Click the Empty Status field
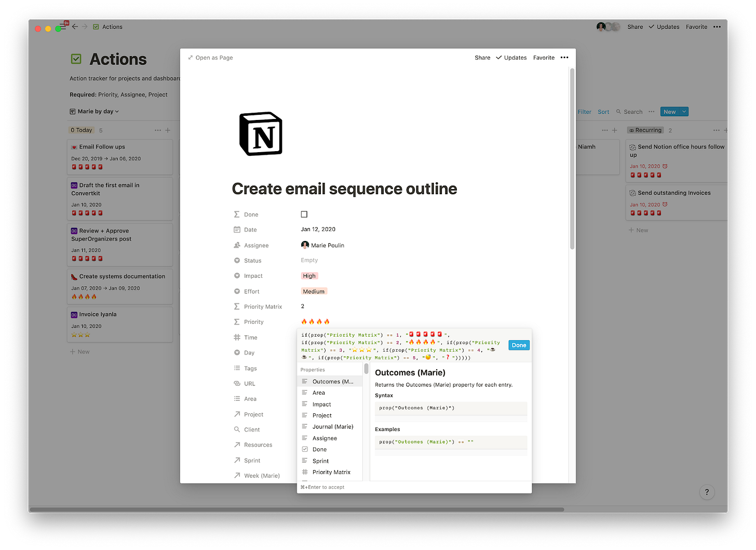 [x=309, y=260]
